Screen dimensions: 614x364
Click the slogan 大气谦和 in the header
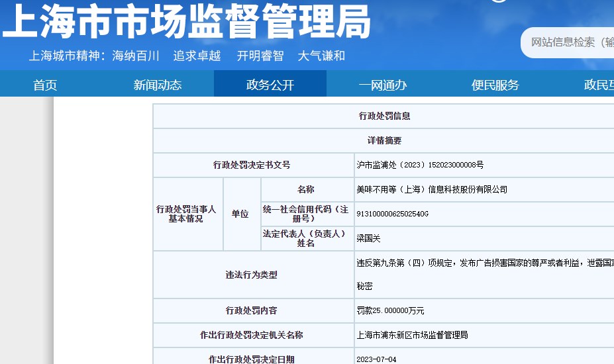321,56
